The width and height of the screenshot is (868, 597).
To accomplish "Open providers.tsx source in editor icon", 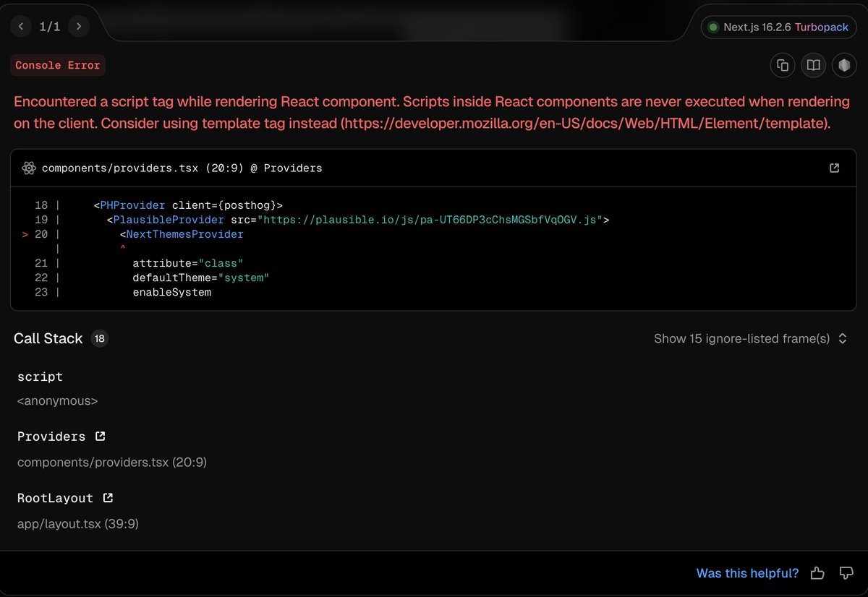I will [834, 168].
